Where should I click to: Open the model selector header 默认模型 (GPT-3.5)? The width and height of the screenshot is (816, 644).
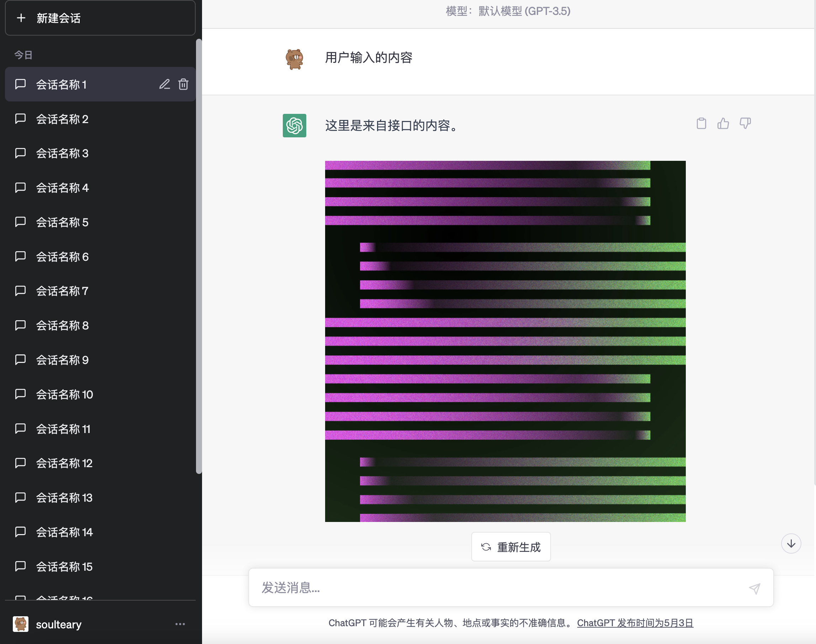(508, 11)
